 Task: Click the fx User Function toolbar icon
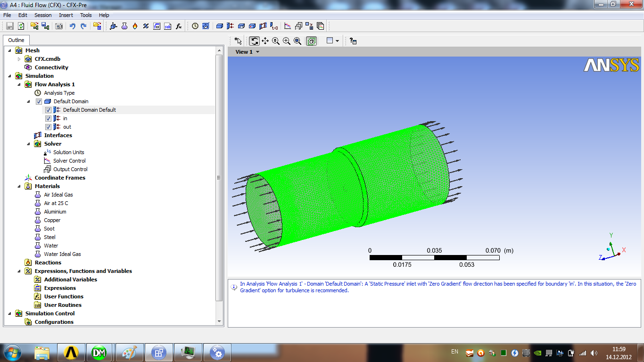coord(179,26)
